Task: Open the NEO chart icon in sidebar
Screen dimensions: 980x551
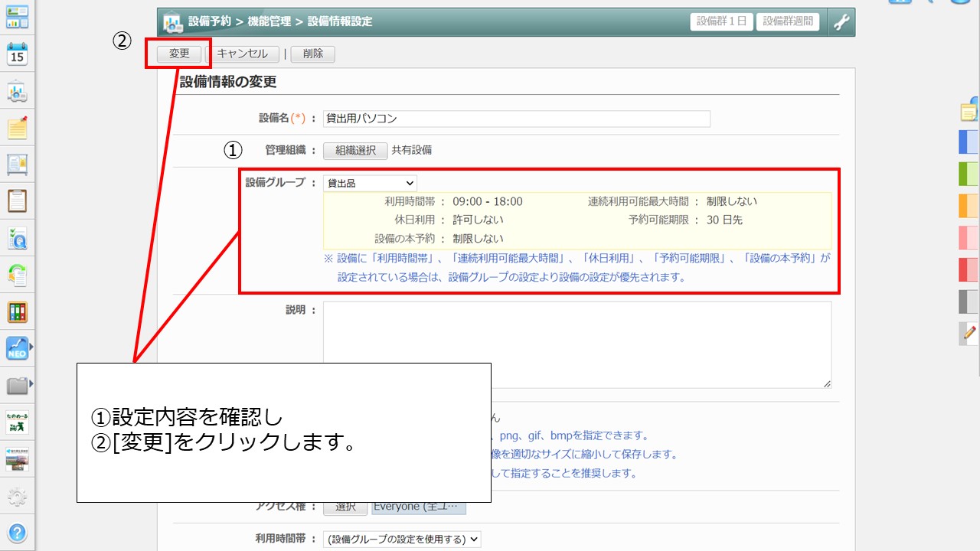Action: [17, 348]
